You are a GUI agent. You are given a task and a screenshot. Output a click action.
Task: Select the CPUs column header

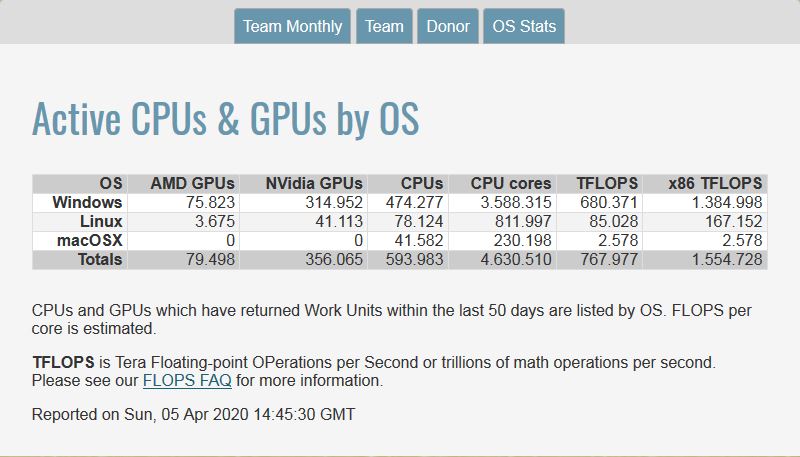pos(421,183)
